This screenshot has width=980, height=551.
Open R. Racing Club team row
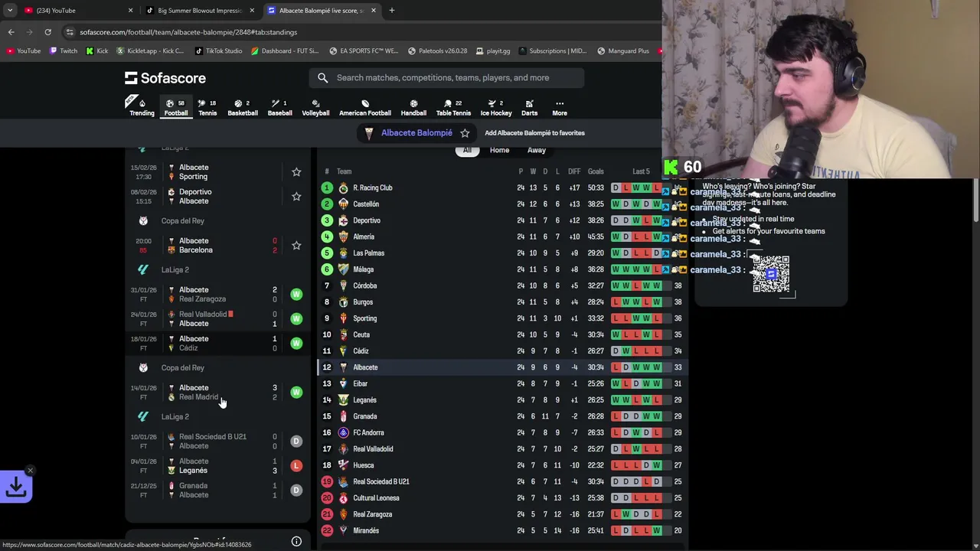[503, 187]
